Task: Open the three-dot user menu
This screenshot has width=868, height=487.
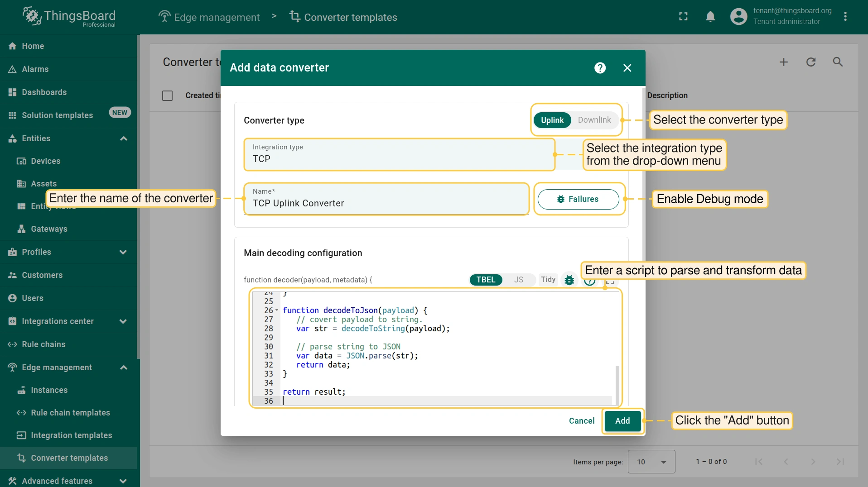Action: pos(845,17)
